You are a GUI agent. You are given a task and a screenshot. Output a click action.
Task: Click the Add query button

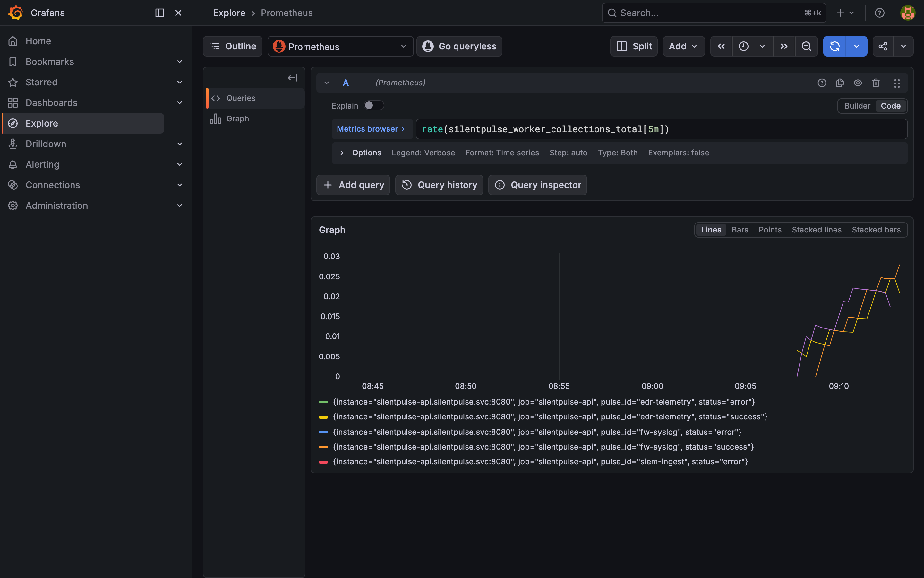(353, 185)
